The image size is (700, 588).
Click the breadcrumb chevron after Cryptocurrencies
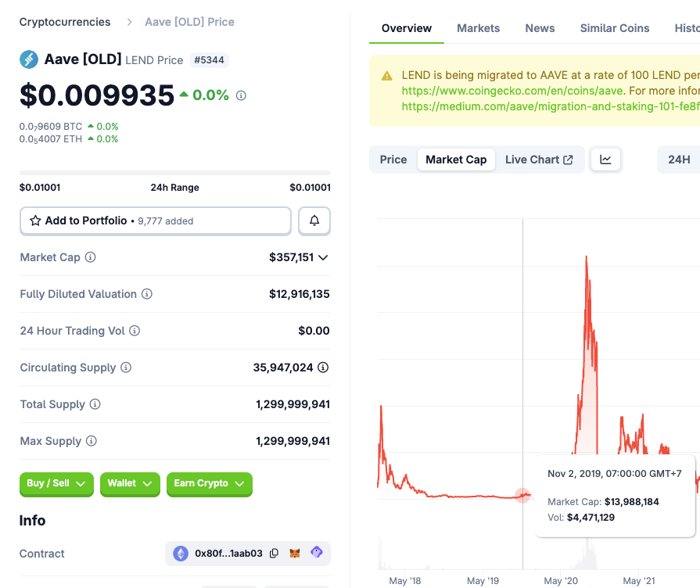[x=129, y=23]
